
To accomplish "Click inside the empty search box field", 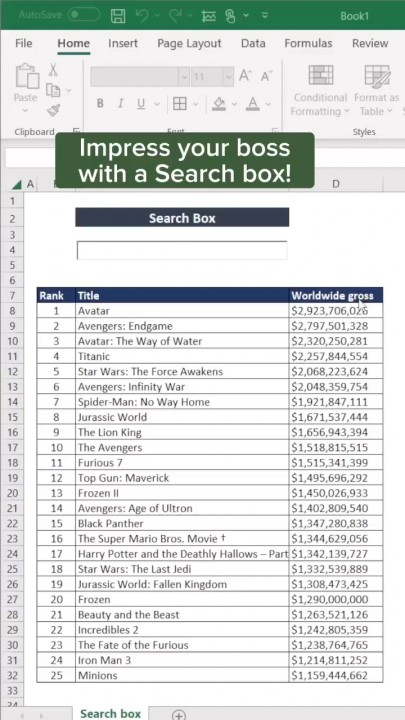I will pyautogui.click(x=182, y=250).
